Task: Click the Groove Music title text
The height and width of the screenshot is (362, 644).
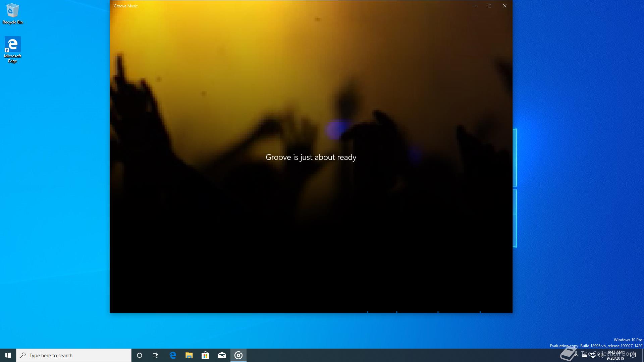Action: [125, 6]
